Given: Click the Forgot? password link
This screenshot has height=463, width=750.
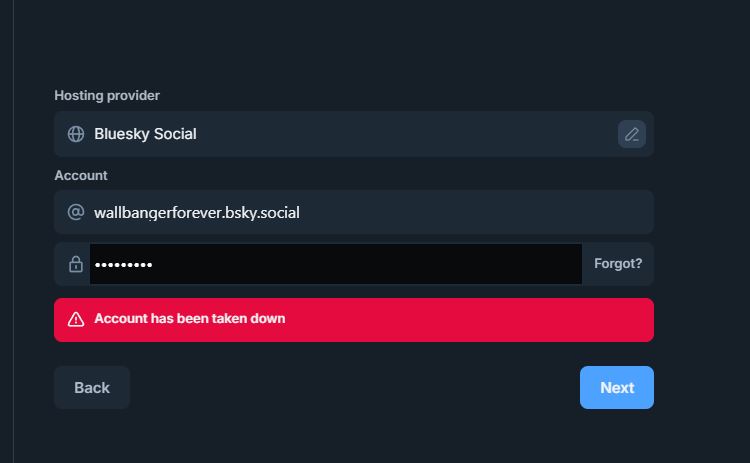Looking at the screenshot, I should [618, 264].
